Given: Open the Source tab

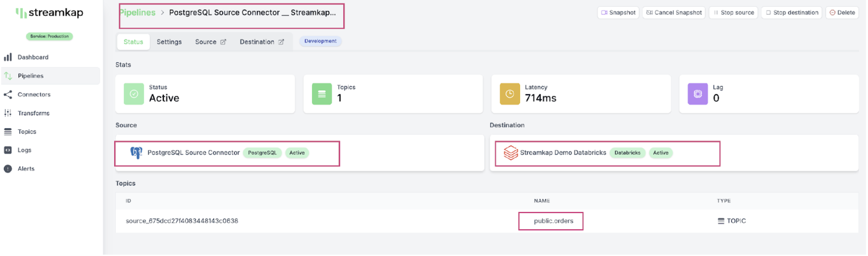Looking at the screenshot, I should (211, 42).
